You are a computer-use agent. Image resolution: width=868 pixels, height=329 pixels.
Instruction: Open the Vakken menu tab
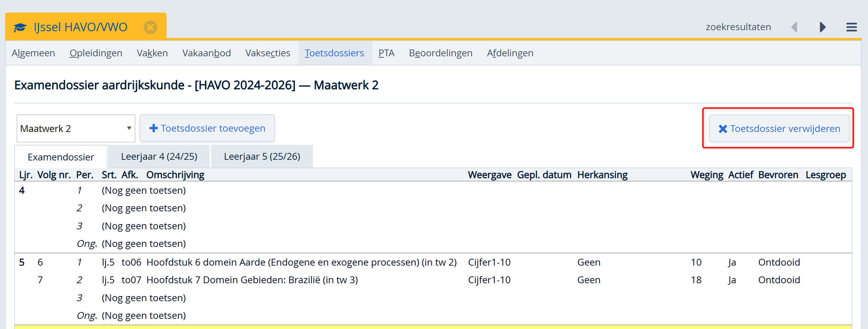pyautogui.click(x=152, y=53)
